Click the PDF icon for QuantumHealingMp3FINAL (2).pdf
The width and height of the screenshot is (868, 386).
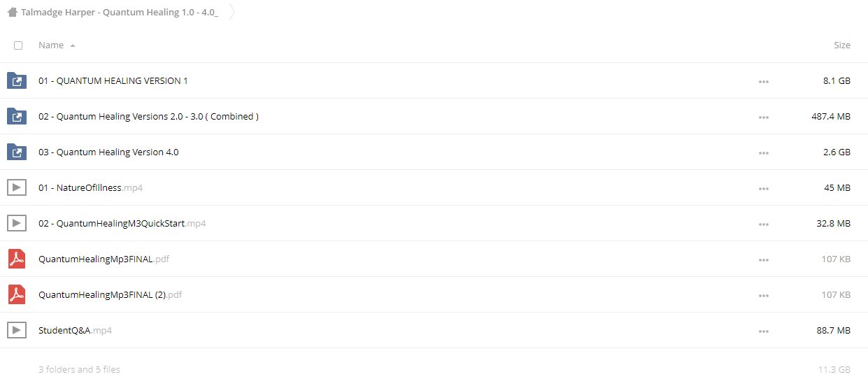point(17,294)
